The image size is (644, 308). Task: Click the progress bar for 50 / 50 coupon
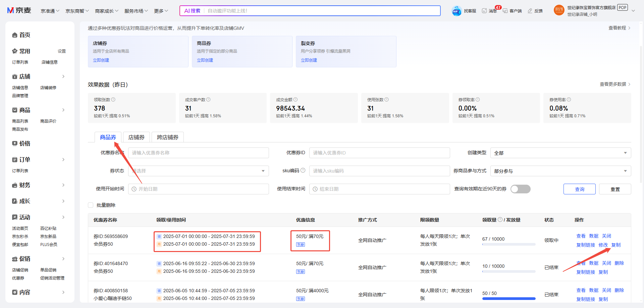(x=508, y=299)
